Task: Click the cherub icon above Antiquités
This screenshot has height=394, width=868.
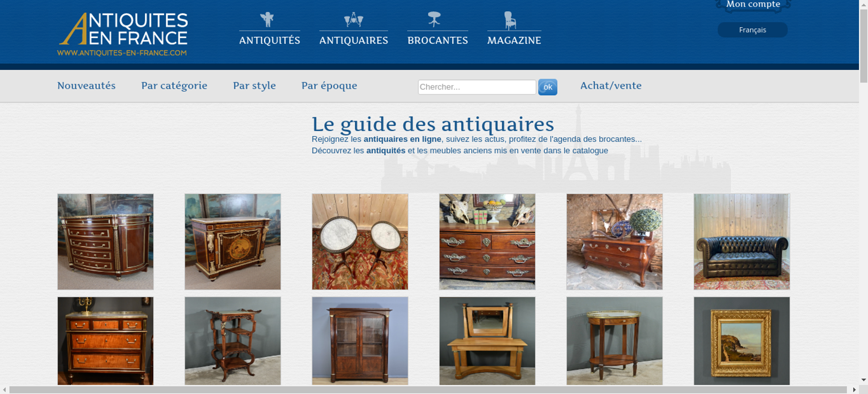Action: pyautogui.click(x=267, y=20)
